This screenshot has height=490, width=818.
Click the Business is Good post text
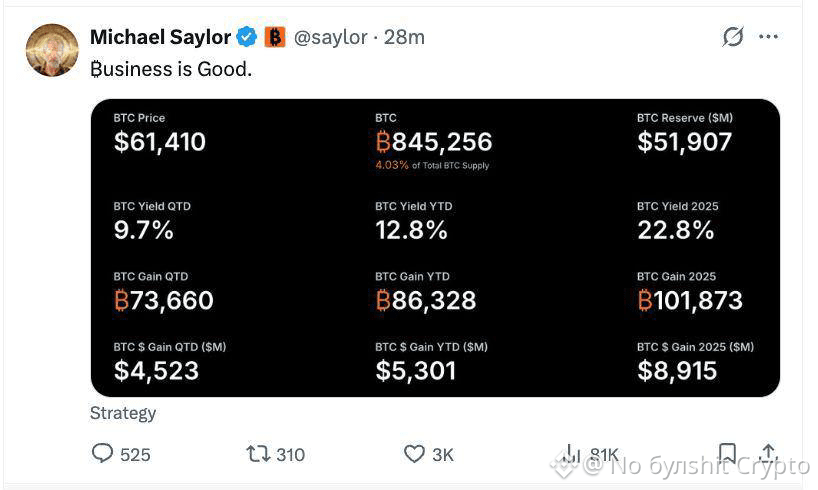tap(171, 69)
